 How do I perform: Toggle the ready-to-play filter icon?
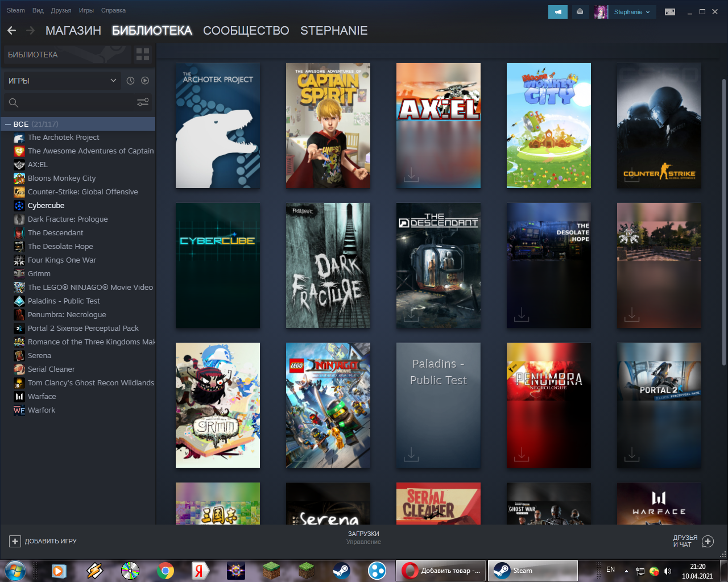coord(145,81)
